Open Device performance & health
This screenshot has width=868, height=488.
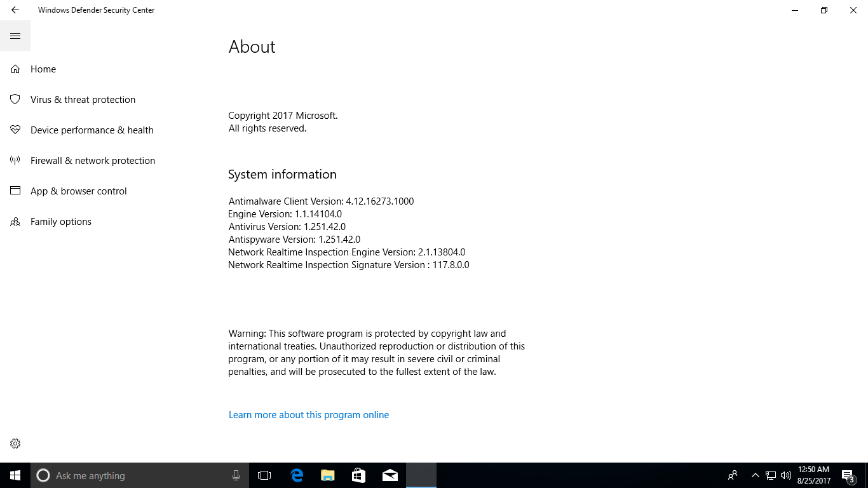click(92, 130)
